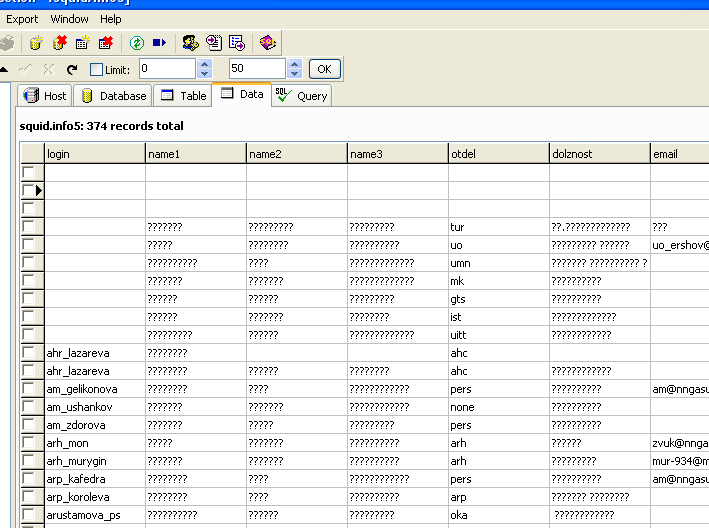Click the email cell starting zvuk@nnga

point(680,443)
